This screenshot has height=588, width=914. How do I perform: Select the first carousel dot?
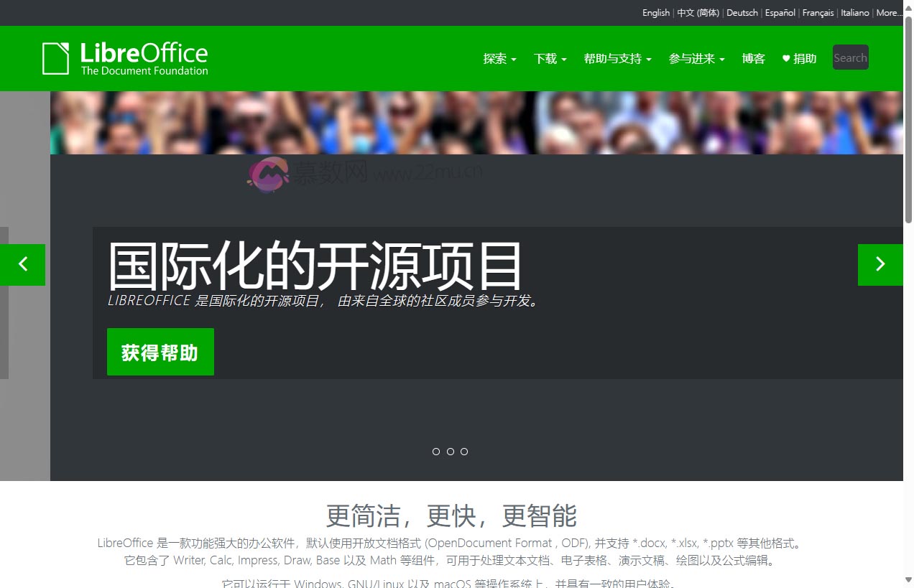click(x=436, y=452)
